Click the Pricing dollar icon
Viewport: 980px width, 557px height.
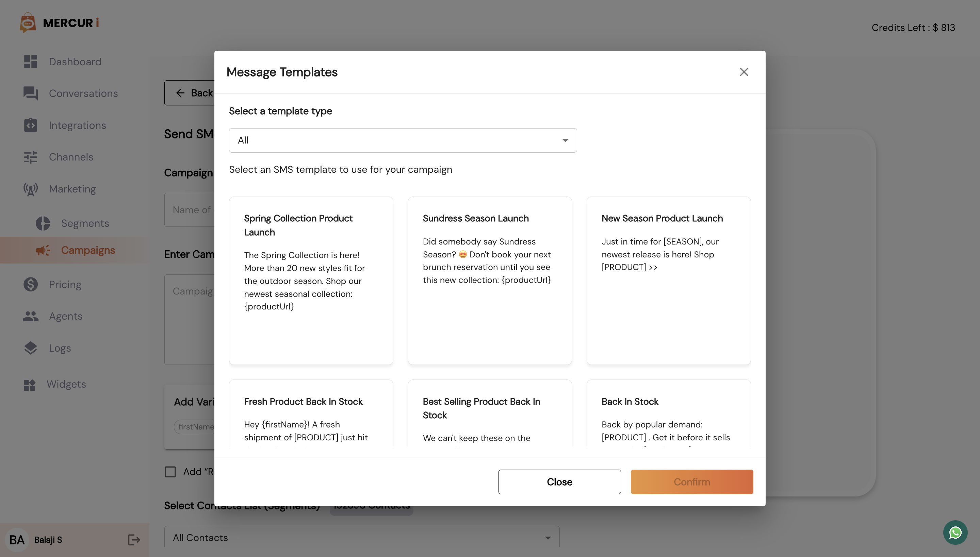(x=30, y=284)
